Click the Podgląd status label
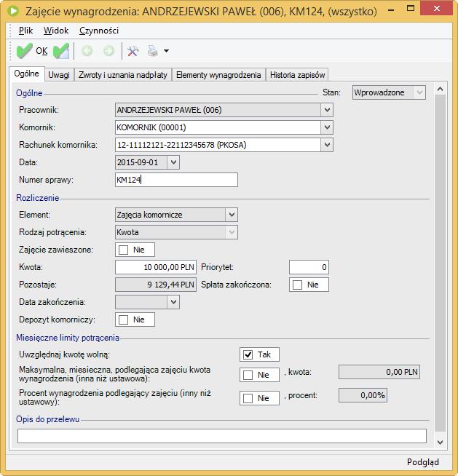Image resolution: width=458 pixels, height=476 pixels. click(423, 462)
